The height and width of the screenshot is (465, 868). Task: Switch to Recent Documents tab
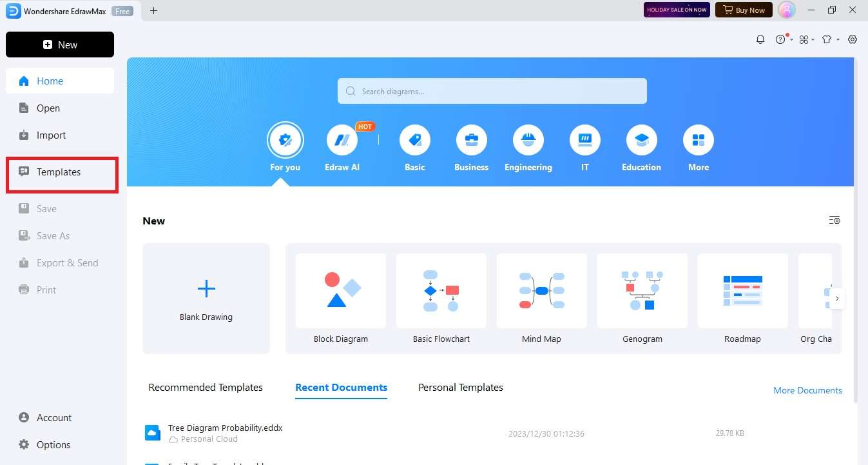[342, 388]
